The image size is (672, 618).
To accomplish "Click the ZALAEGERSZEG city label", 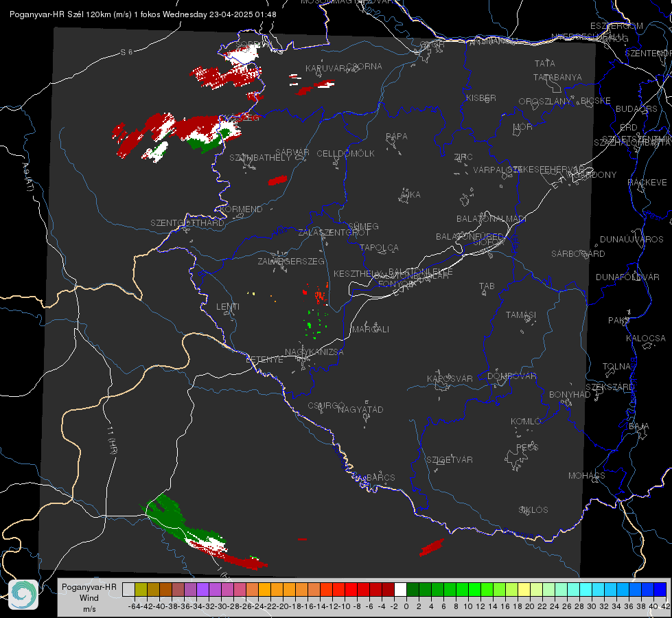I will tap(291, 261).
